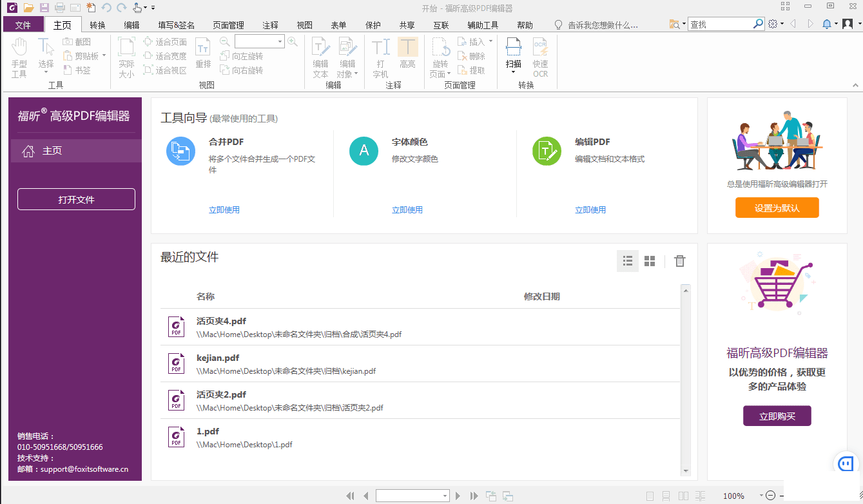Click recent files scrollbar down arrow
This screenshot has width=863, height=504.
click(x=686, y=471)
